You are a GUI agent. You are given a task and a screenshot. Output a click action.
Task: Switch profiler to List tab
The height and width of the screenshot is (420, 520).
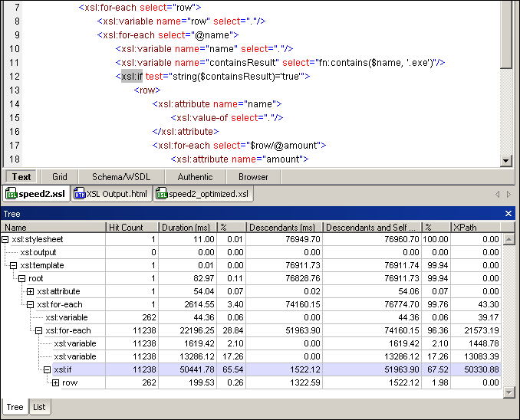pos(38,407)
